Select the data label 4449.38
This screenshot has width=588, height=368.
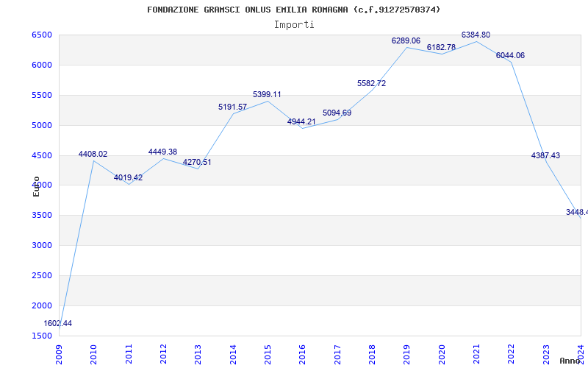click(162, 152)
